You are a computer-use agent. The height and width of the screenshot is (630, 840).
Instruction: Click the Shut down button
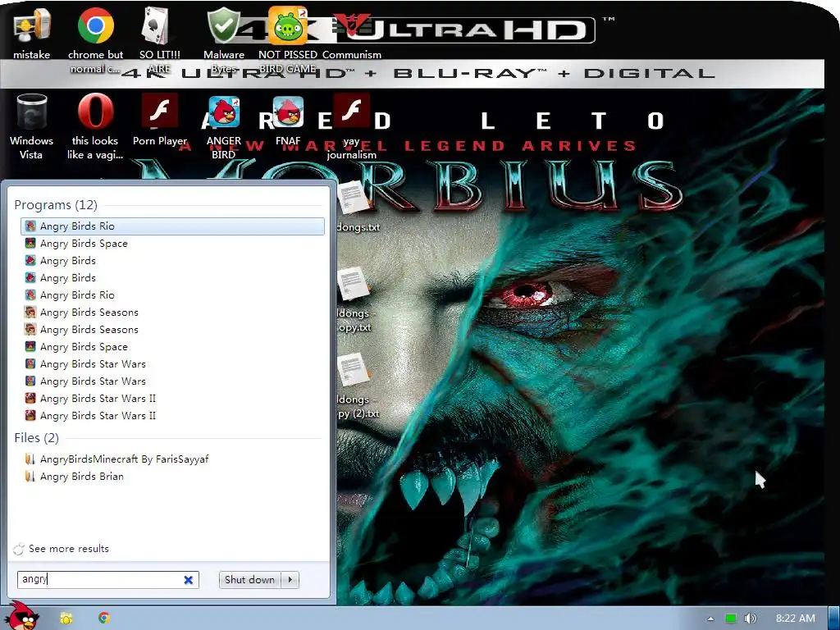(249, 580)
